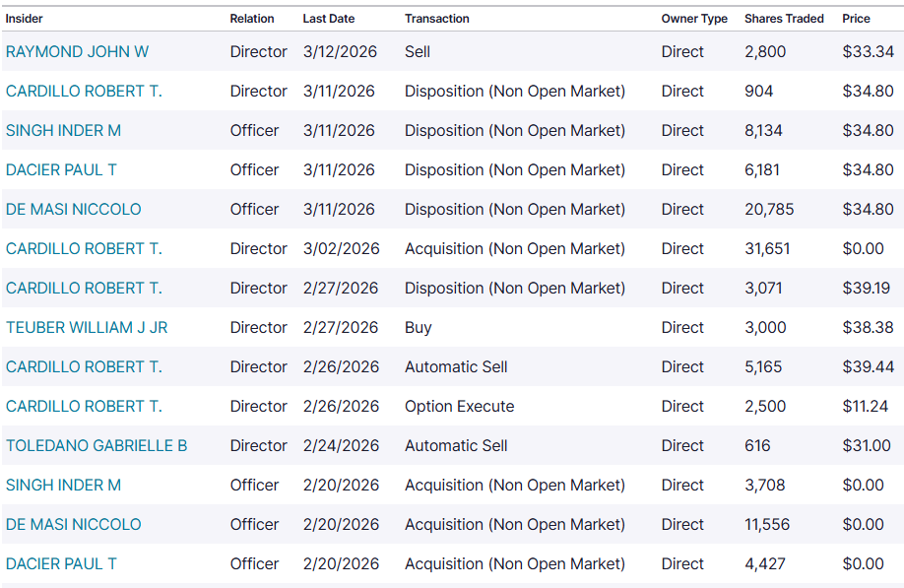Screen dimensions: 904x588
Task: Click CARDILLO ROBERT T. in the 904 shares row
Action: (84, 91)
